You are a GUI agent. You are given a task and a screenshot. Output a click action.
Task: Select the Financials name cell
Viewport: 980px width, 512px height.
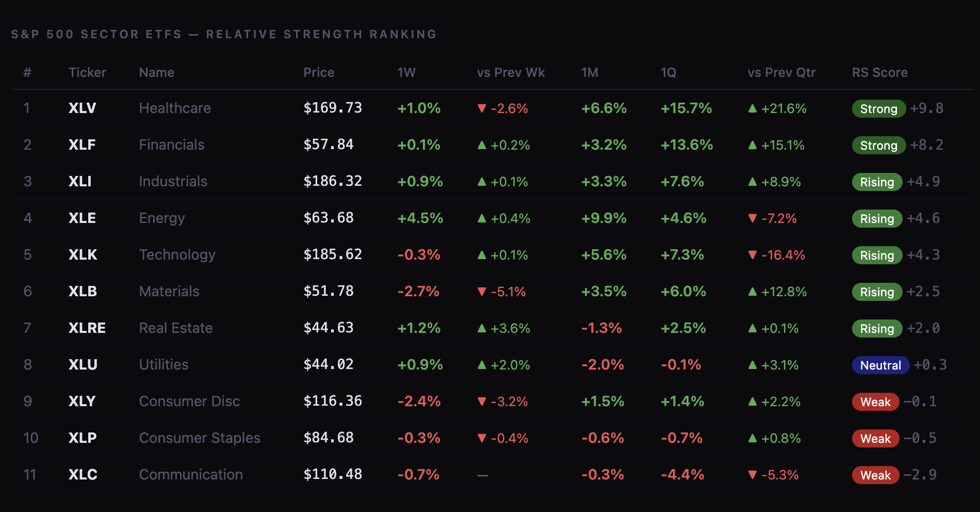pos(172,145)
